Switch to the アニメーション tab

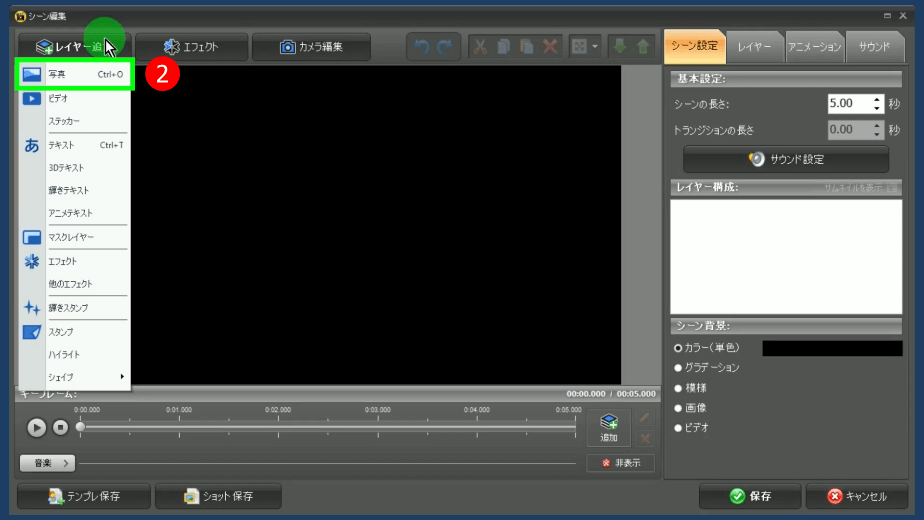(813, 47)
